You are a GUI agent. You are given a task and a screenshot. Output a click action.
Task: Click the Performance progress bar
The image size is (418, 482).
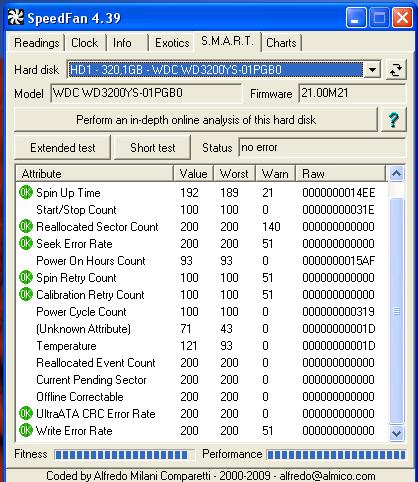pyautogui.click(x=336, y=454)
